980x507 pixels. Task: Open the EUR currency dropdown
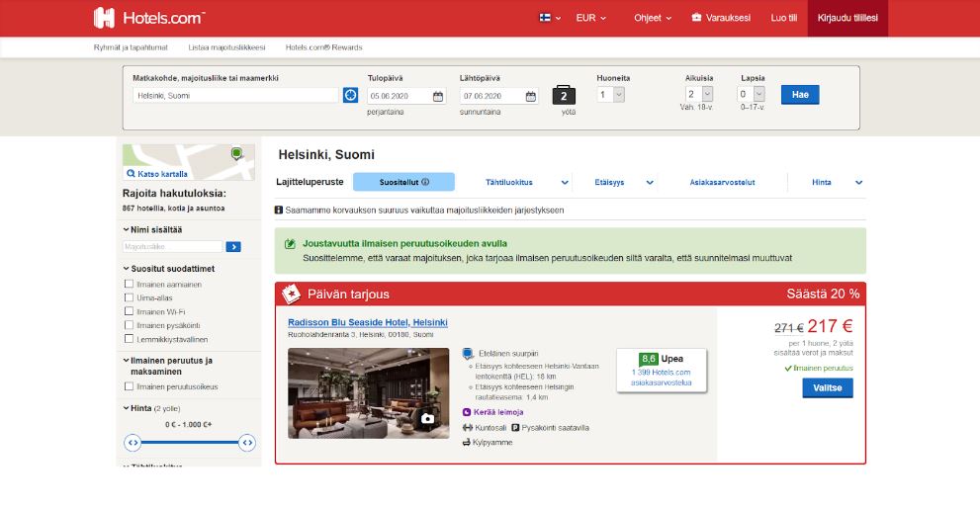coord(590,18)
